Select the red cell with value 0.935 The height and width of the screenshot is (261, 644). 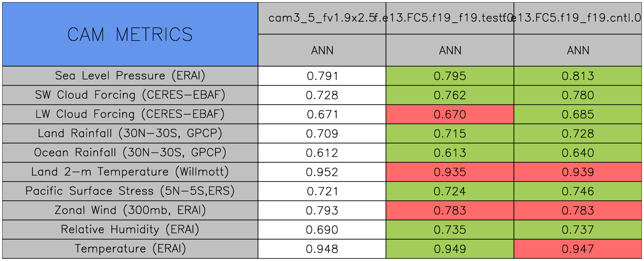450,172
